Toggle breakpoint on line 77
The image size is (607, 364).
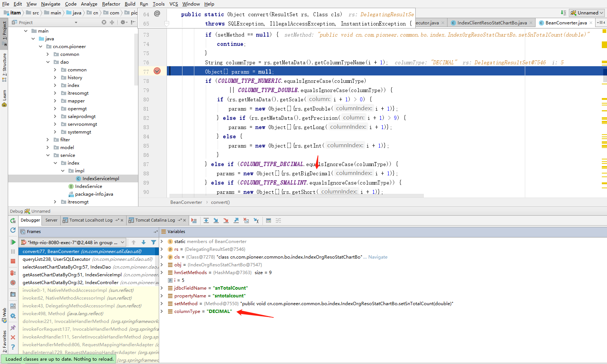tap(157, 71)
